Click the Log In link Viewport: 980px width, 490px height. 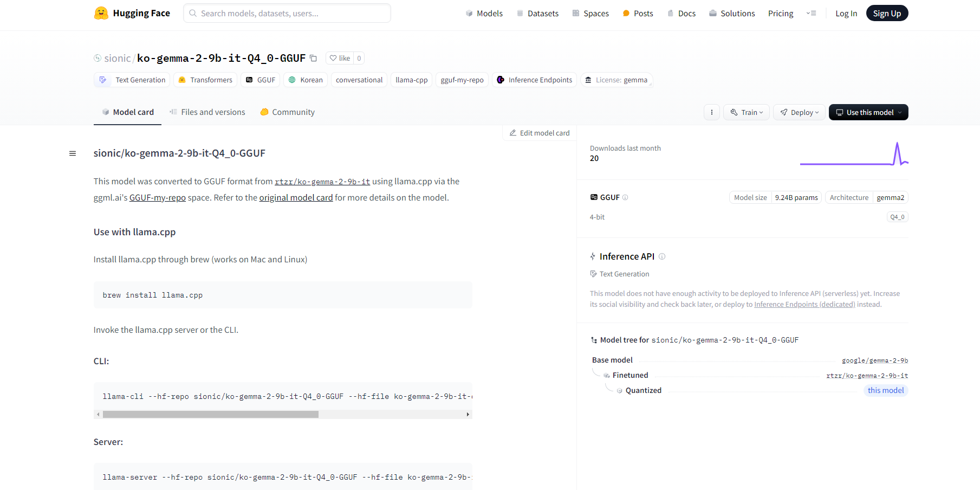846,13
